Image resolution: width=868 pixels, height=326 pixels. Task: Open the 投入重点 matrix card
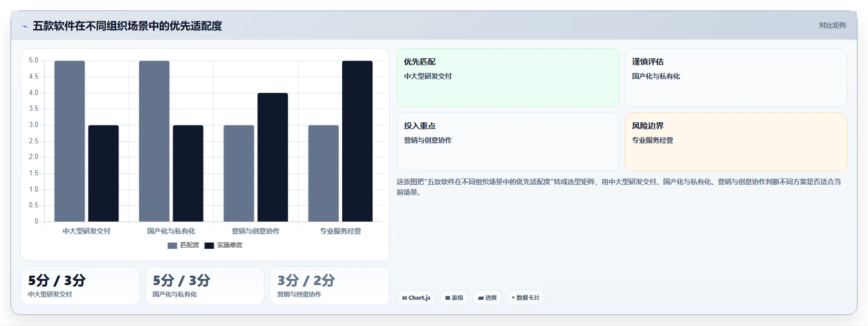[508, 142]
